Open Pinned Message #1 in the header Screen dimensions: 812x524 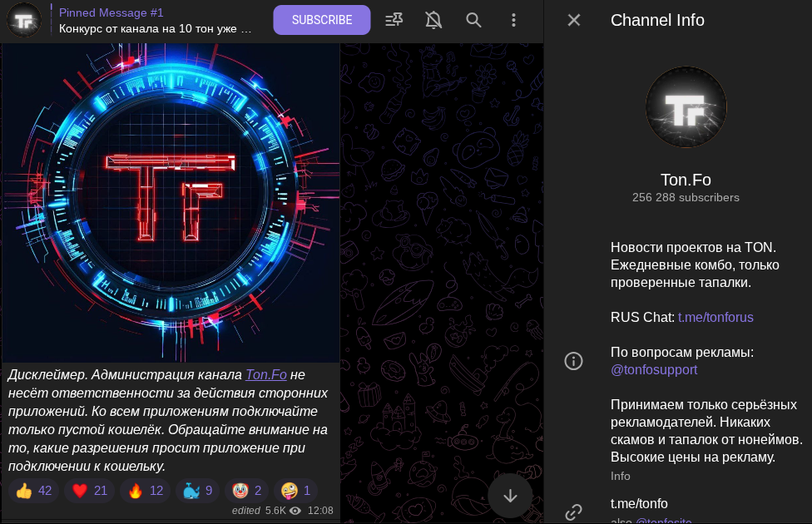[156, 21]
